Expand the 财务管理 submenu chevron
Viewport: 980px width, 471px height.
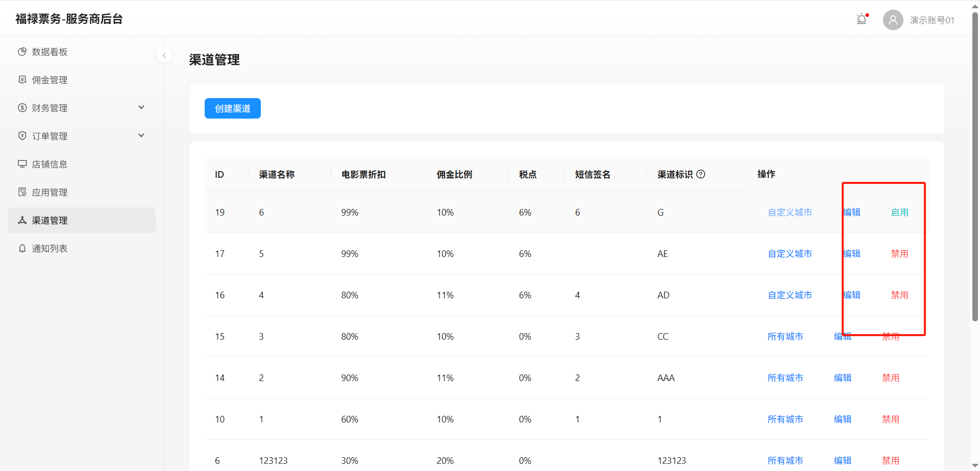coord(141,107)
